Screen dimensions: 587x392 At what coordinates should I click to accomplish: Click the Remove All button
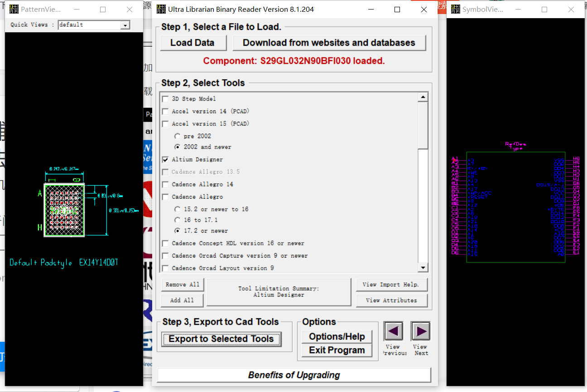(x=182, y=285)
